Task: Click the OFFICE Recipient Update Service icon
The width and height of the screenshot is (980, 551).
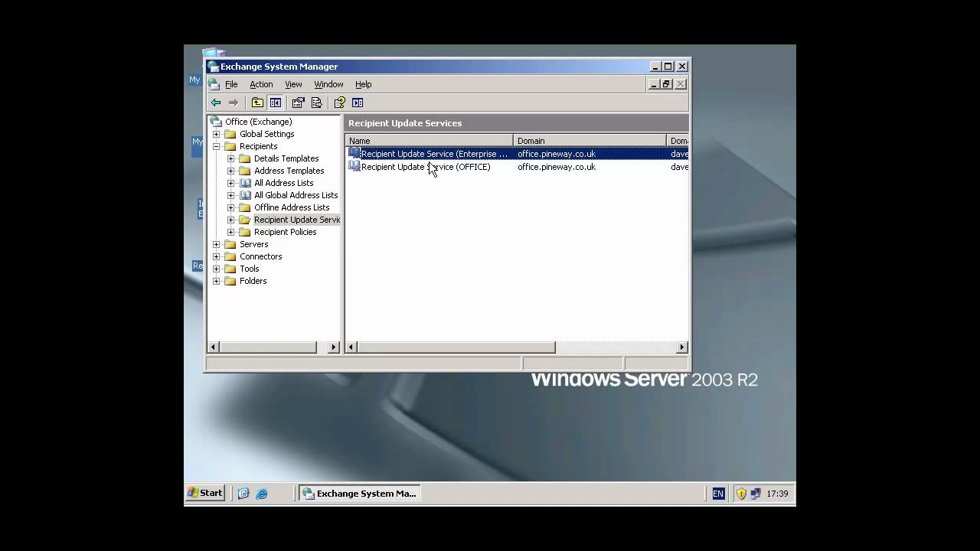Action: pyautogui.click(x=354, y=166)
